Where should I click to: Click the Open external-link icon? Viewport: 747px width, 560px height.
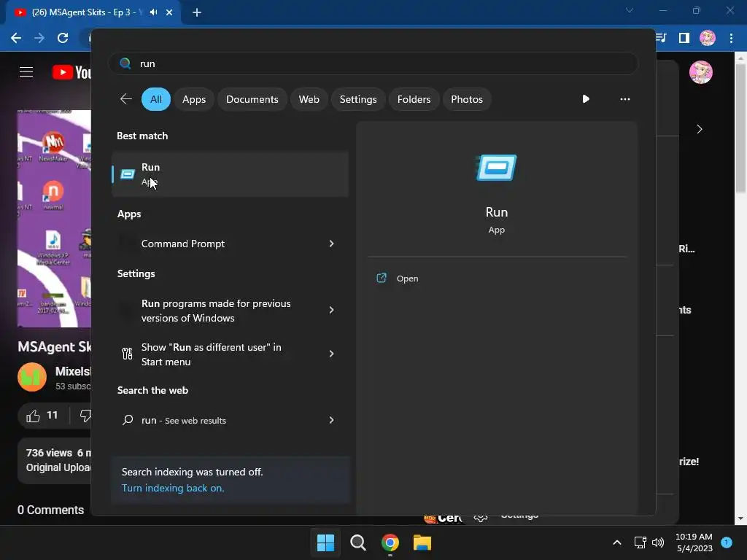(381, 278)
